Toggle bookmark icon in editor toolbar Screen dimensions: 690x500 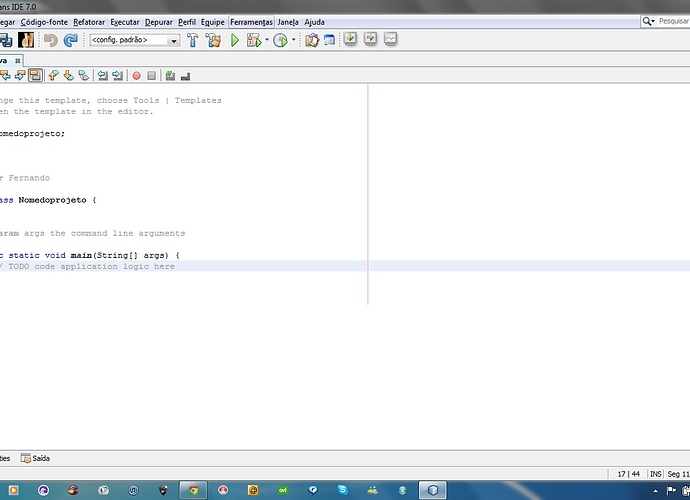tap(83, 76)
